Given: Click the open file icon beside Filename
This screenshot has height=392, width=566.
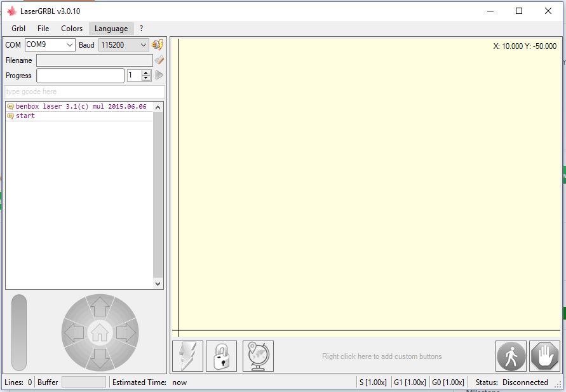Looking at the screenshot, I should pos(159,60).
